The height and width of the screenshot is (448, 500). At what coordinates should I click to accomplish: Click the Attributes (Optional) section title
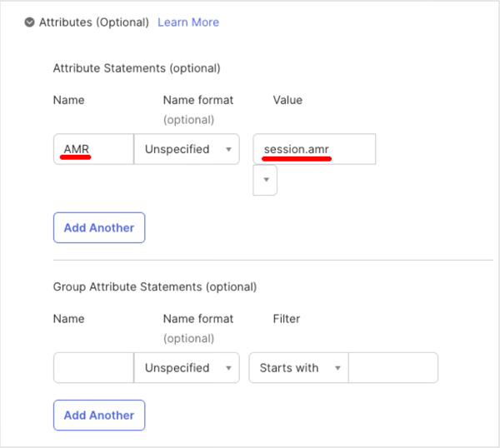[x=94, y=22]
